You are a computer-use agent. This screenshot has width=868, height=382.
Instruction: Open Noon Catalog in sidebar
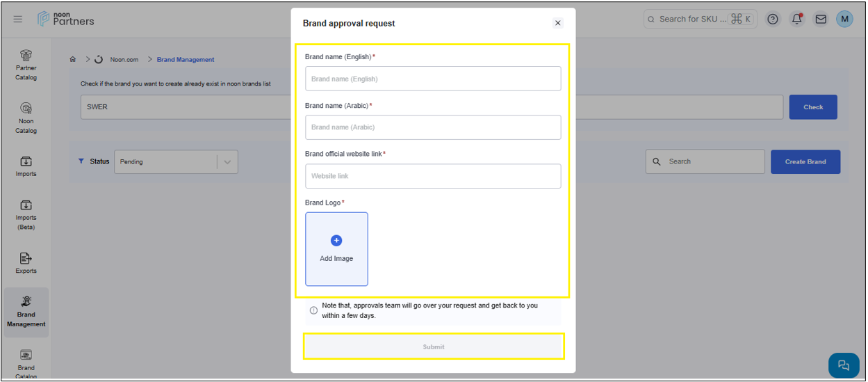tap(26, 117)
